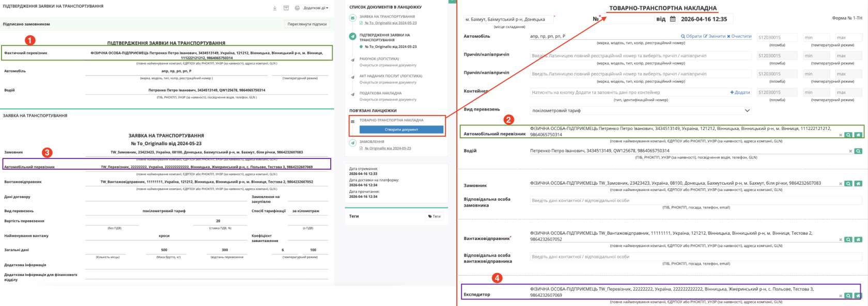The width and height of the screenshot is (868, 306).
Task: Click the Найменування вантажу value кроси
Action: tap(164, 236)
